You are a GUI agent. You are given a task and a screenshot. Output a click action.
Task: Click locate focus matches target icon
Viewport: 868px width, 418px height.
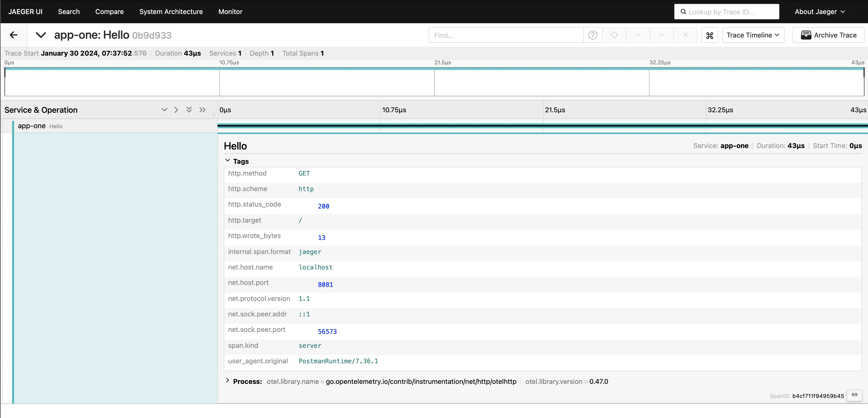click(614, 35)
